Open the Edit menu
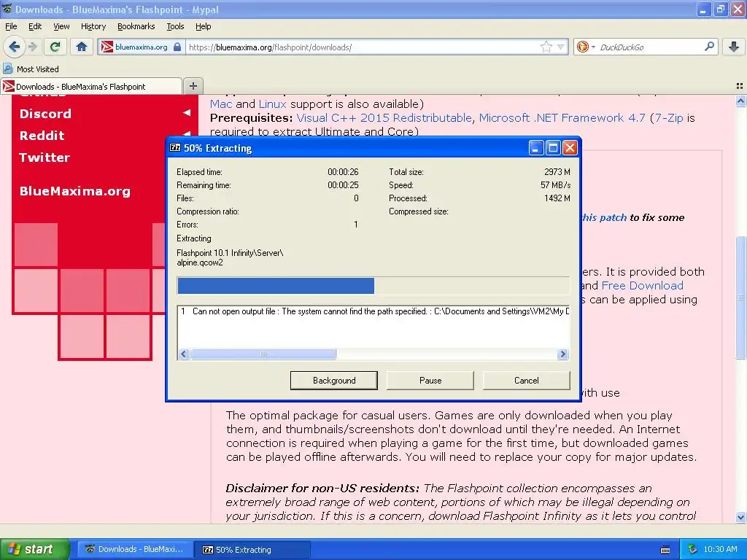The width and height of the screenshot is (747, 560). (x=35, y=26)
